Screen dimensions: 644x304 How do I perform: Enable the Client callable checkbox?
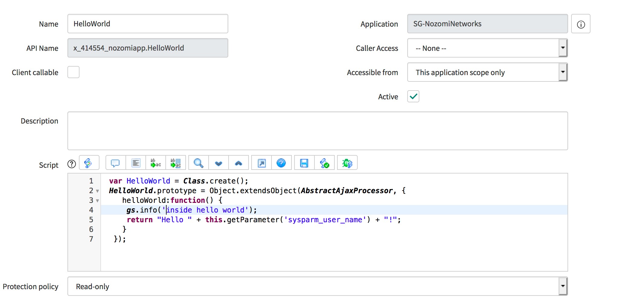(x=73, y=72)
